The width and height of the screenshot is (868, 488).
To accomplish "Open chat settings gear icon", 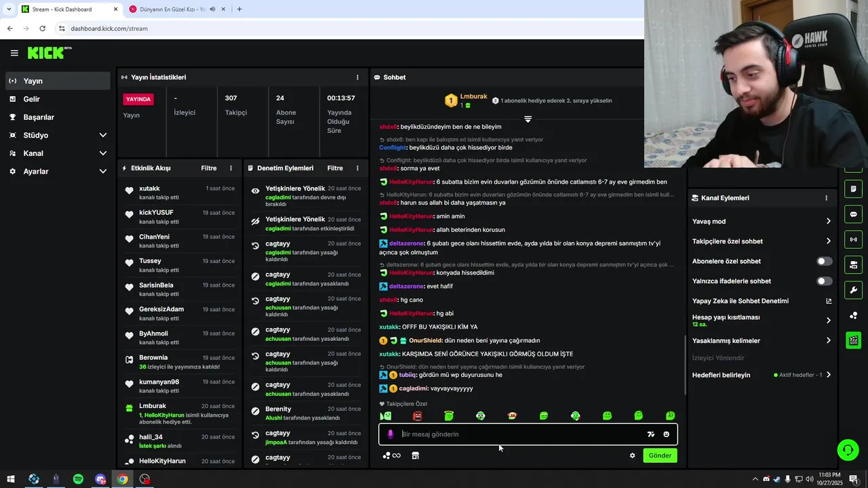I will pos(632,455).
